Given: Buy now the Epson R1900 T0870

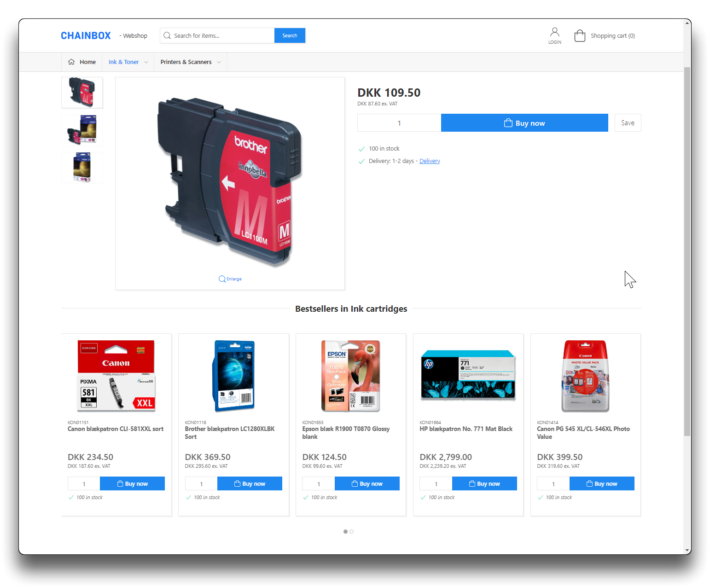Looking at the screenshot, I should pos(367,483).
